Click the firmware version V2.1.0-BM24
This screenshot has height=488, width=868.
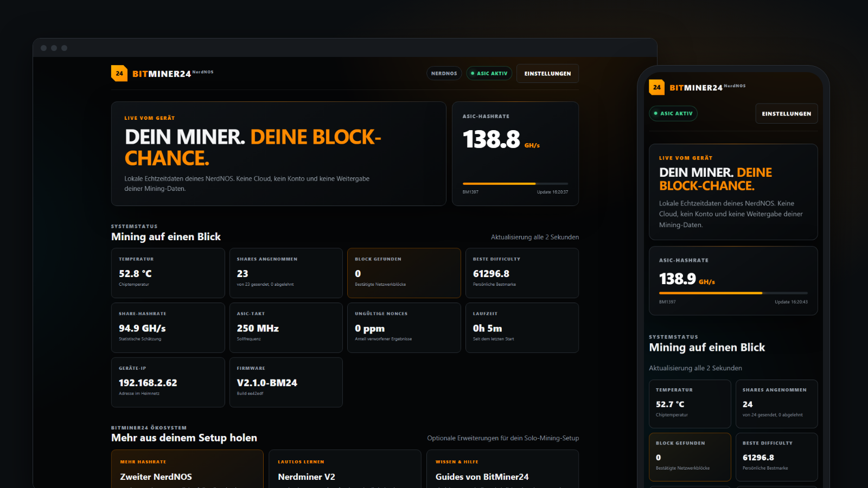267,383
